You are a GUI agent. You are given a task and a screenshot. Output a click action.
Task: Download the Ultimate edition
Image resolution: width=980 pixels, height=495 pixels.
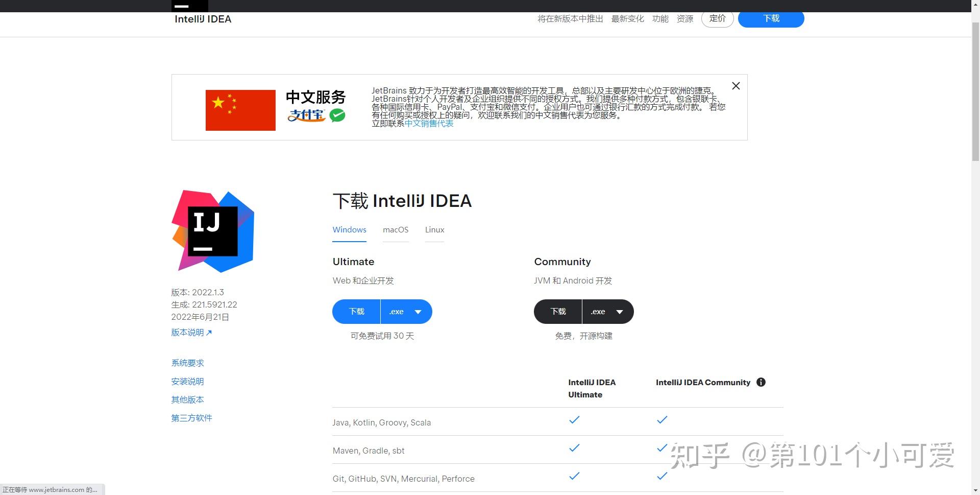click(356, 311)
